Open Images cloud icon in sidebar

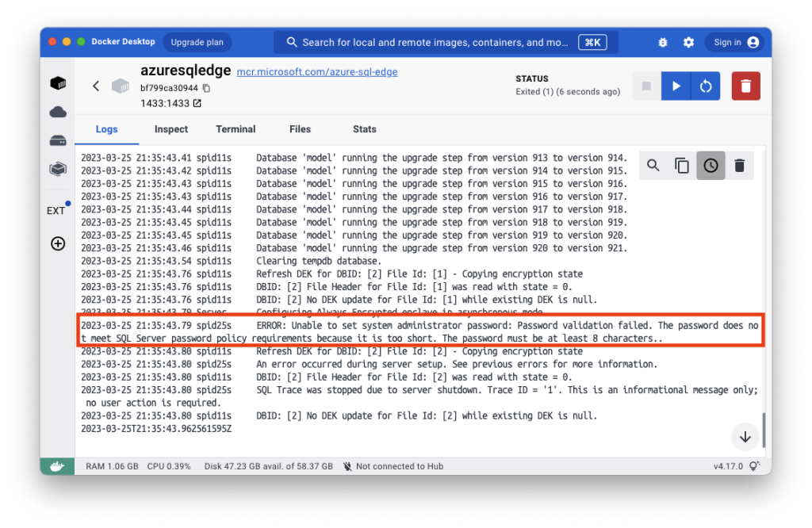pyautogui.click(x=58, y=112)
